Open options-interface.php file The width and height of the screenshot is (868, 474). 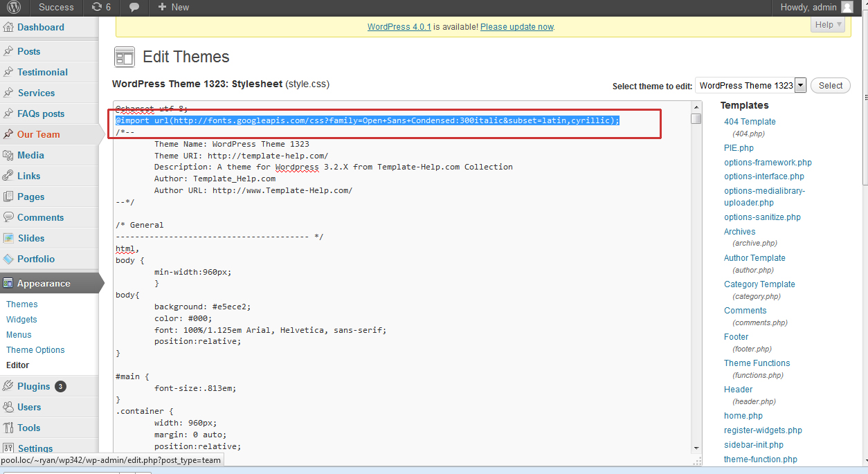pyautogui.click(x=764, y=176)
